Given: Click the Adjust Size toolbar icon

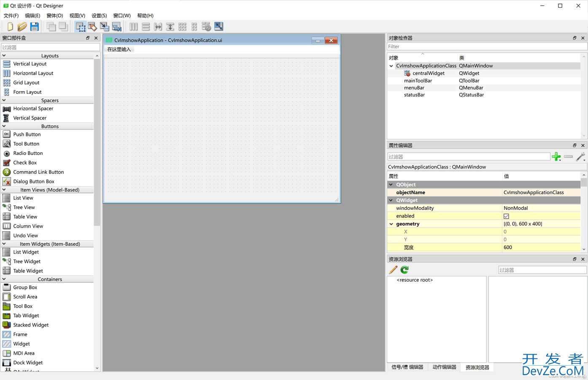Looking at the screenshot, I should 218,27.
